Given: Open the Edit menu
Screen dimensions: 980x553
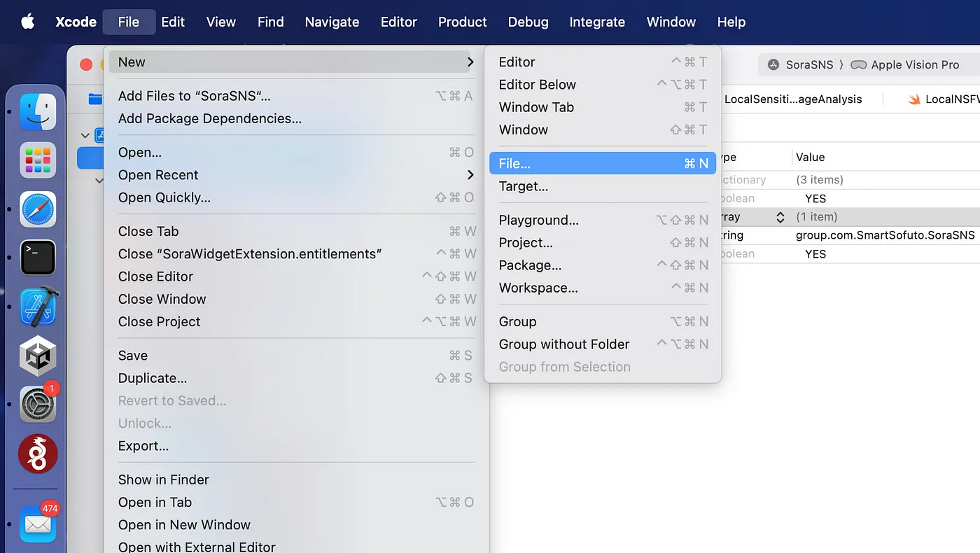Looking at the screenshot, I should coord(173,22).
